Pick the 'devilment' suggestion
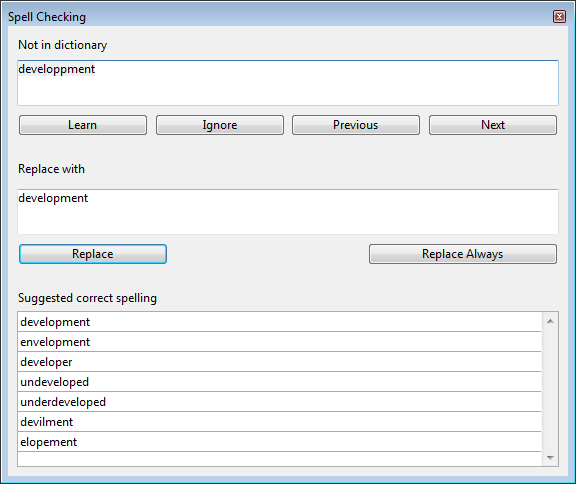Screen dimensions: 576x484 280,422
